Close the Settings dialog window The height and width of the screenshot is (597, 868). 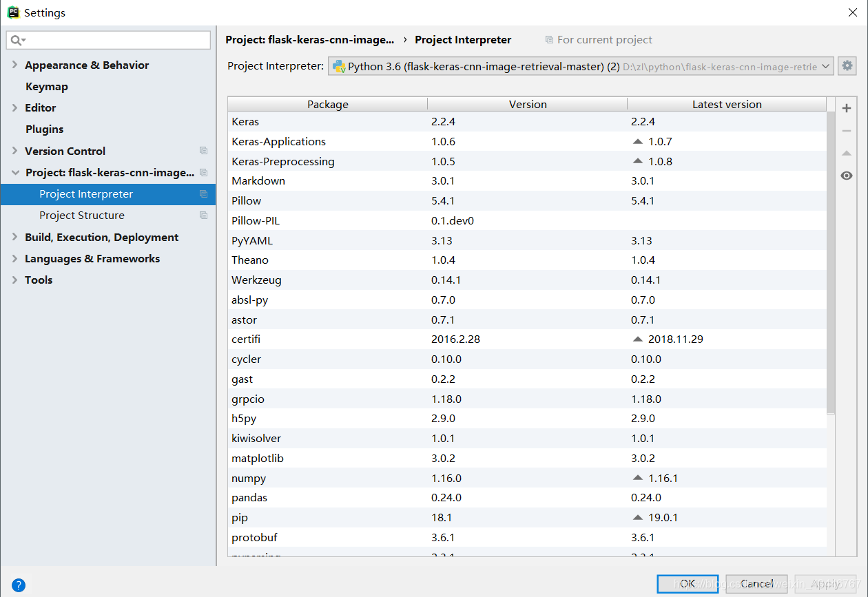[x=853, y=12]
